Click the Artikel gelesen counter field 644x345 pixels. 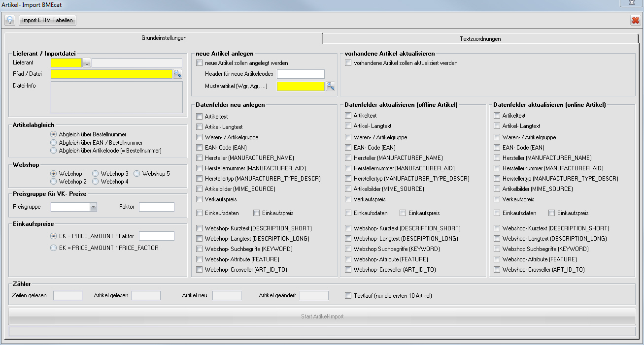146,296
